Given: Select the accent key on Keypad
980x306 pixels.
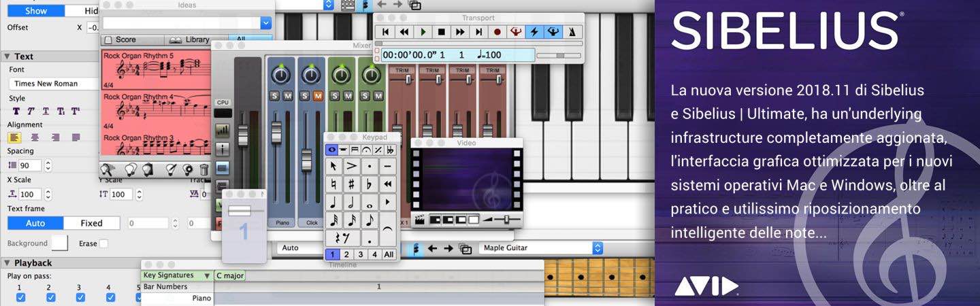Looking at the screenshot, I should click(x=352, y=166).
